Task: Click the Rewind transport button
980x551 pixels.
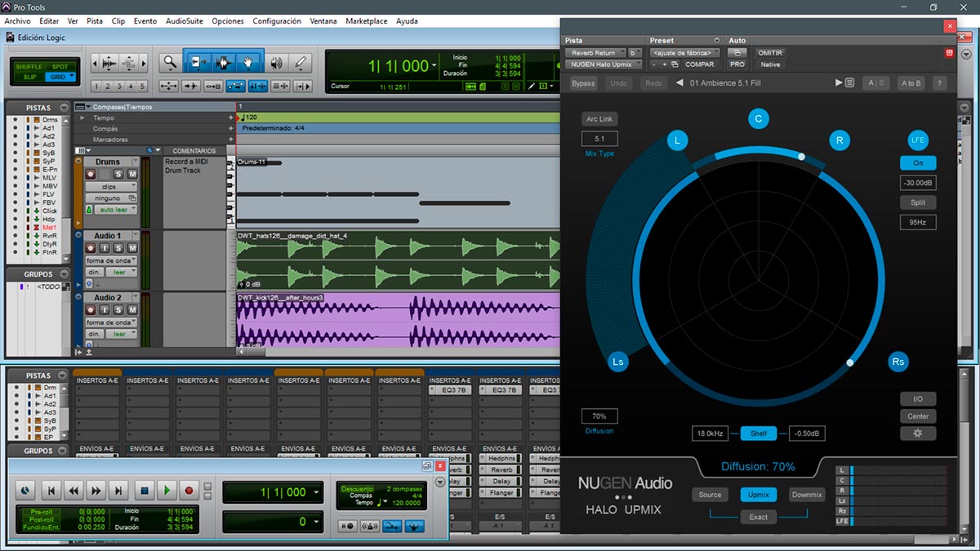Action: click(x=73, y=491)
